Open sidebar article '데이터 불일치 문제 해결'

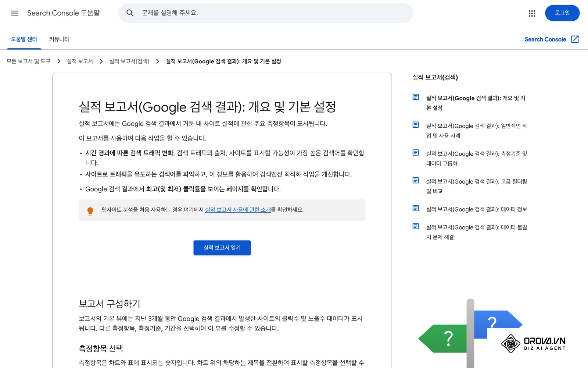tap(477, 232)
